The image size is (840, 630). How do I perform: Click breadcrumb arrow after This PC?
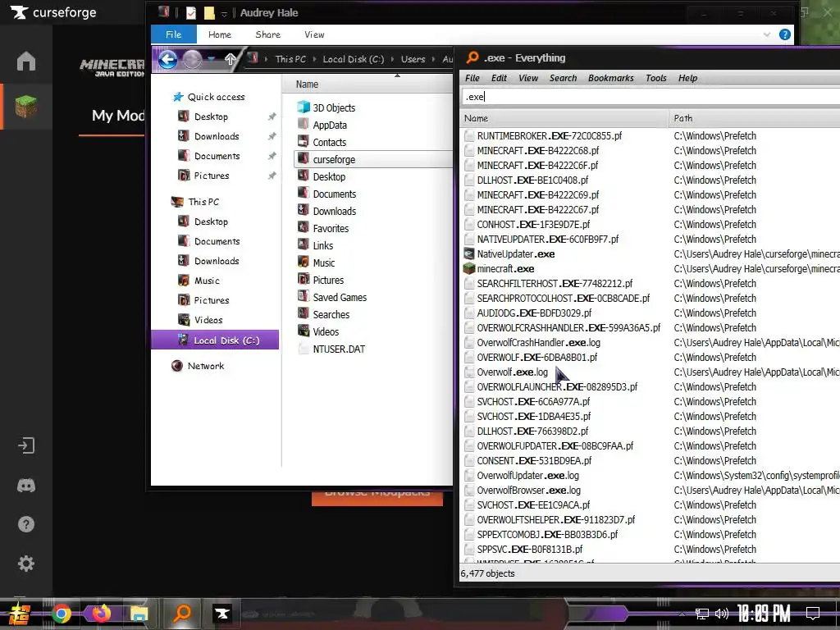(314, 59)
